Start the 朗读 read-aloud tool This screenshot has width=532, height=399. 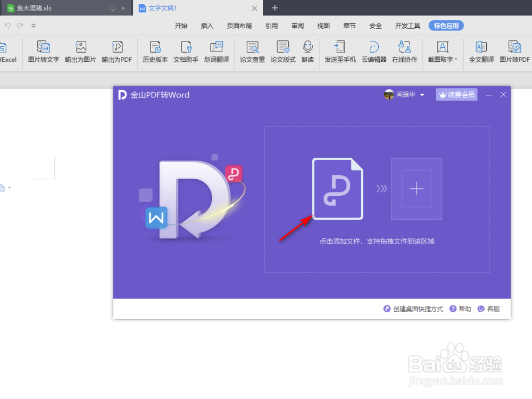coord(307,52)
